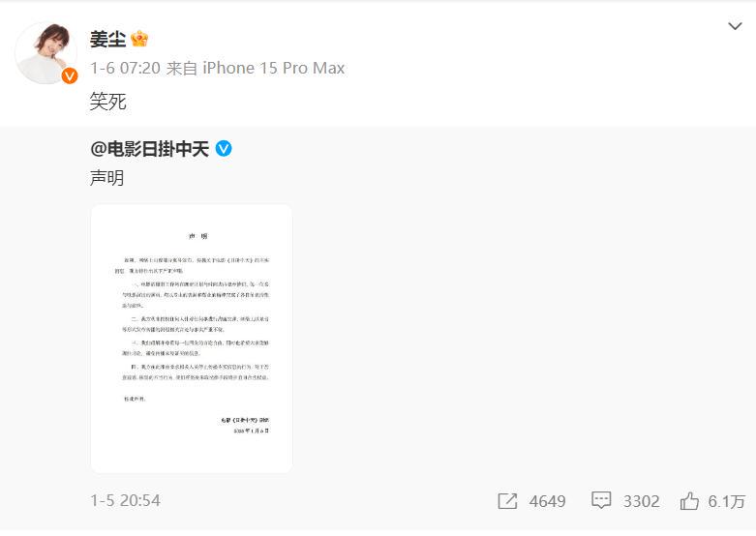This screenshot has width=756, height=536.
Task: Click the blue V badge next to 电影日掛中天
Action: coord(224,148)
